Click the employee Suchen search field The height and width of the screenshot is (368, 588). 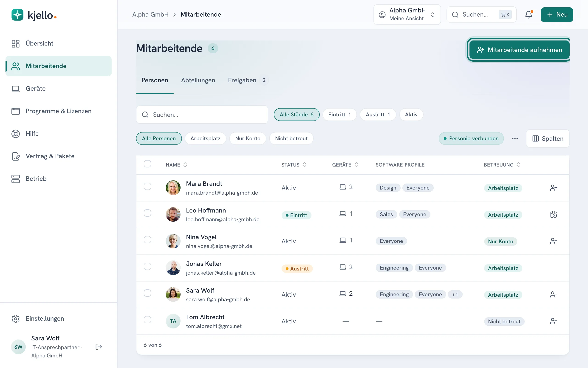[202, 115]
